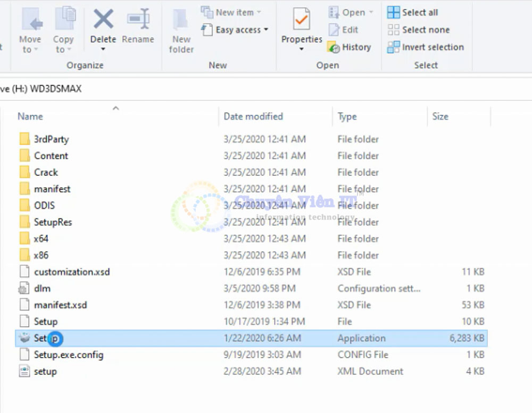This screenshot has width=532, height=413.
Task: Expand the Easy access dropdown
Action: (266, 30)
